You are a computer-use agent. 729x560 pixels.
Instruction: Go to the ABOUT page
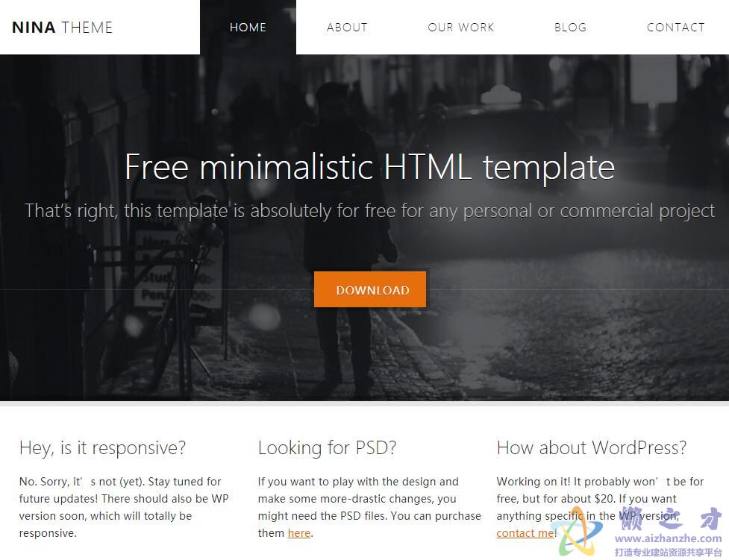pyautogui.click(x=347, y=28)
